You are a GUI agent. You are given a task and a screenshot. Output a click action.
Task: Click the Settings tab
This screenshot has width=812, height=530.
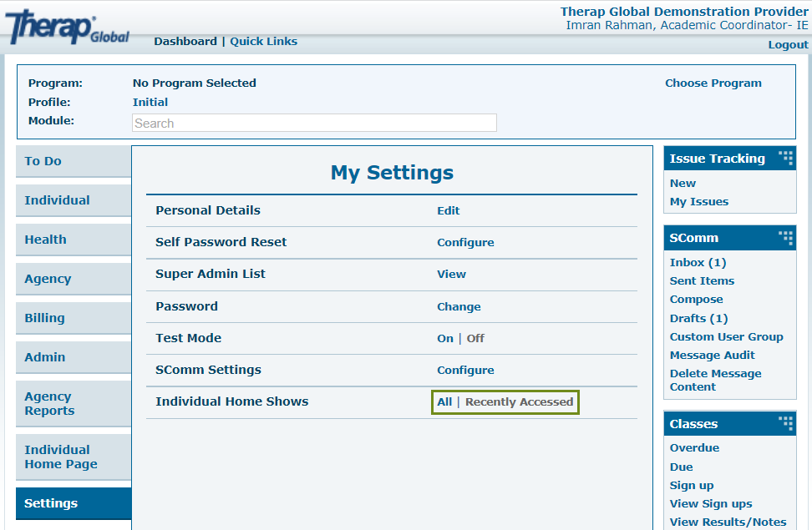(74, 503)
